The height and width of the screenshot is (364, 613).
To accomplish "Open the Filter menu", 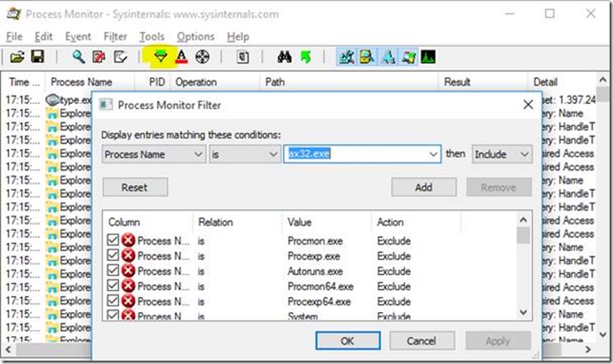I will [x=116, y=37].
